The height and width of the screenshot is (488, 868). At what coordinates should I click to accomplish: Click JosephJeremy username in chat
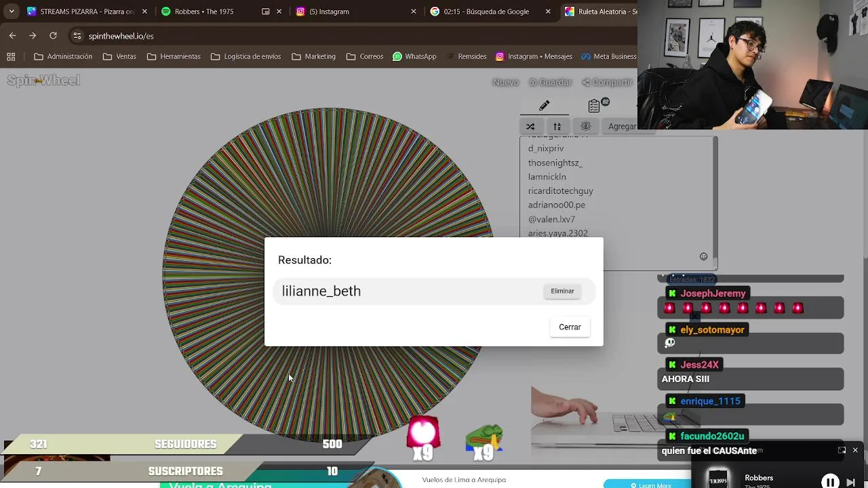[x=713, y=293]
